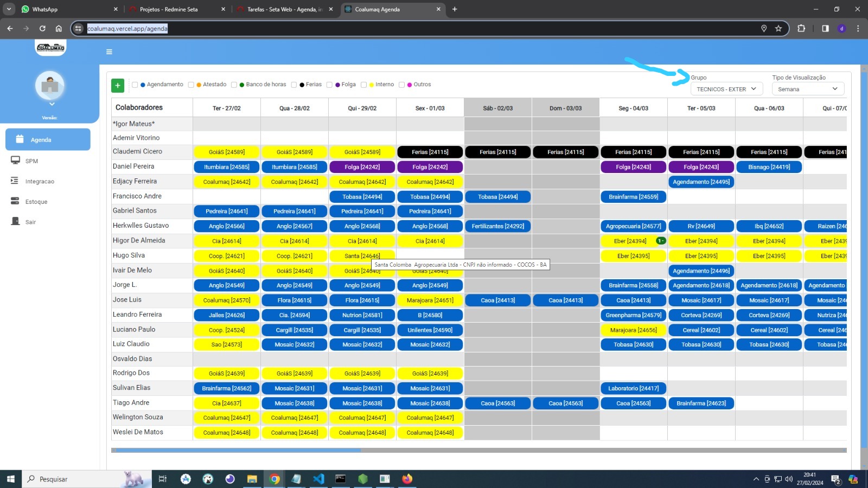Image resolution: width=868 pixels, height=488 pixels.
Task: Bookmark this page with star icon
Action: [x=778, y=28]
